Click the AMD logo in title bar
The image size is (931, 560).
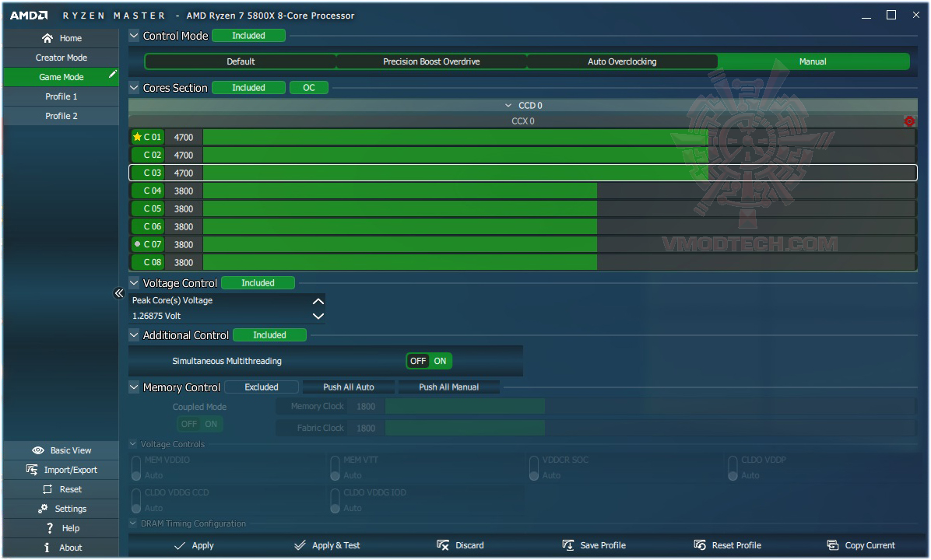pos(29,16)
